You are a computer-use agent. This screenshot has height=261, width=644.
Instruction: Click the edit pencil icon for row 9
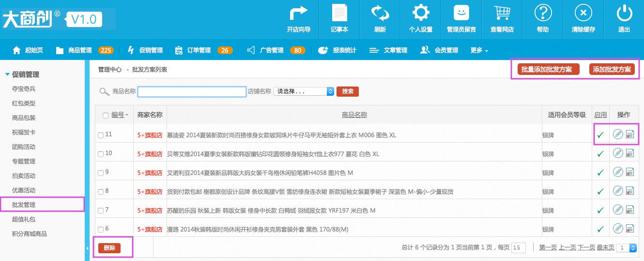click(618, 172)
